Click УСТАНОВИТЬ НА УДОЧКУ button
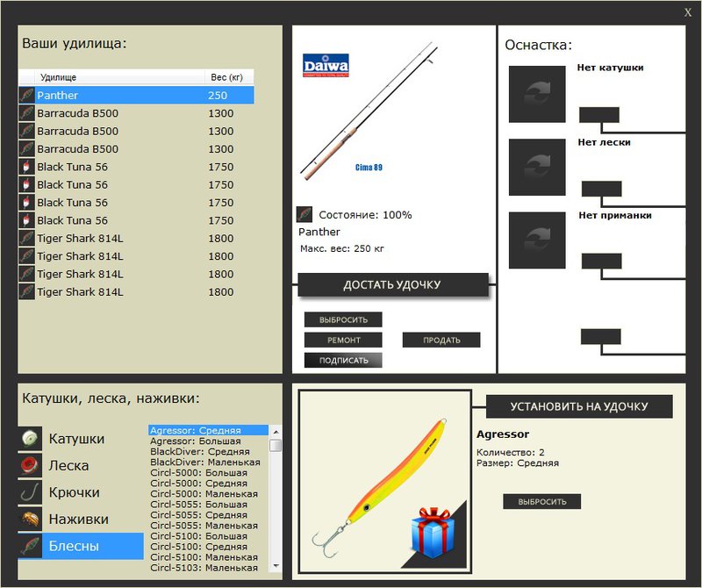This screenshot has width=702, height=588. (x=579, y=406)
